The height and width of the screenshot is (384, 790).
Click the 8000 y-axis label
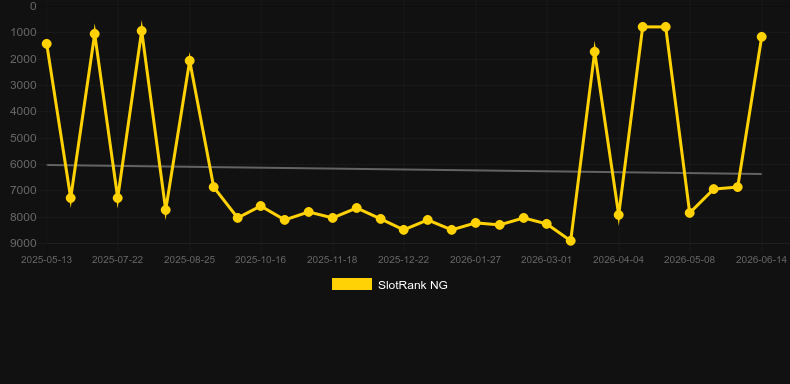(x=24, y=217)
